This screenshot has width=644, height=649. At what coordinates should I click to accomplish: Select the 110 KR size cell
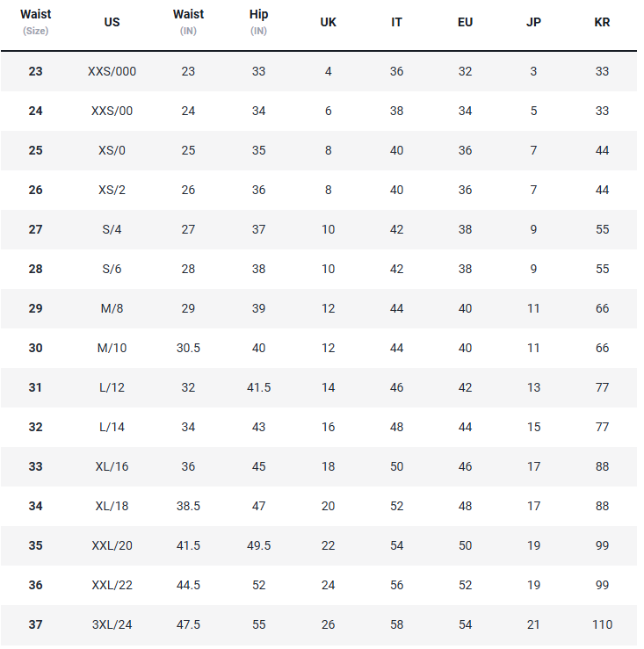602,624
